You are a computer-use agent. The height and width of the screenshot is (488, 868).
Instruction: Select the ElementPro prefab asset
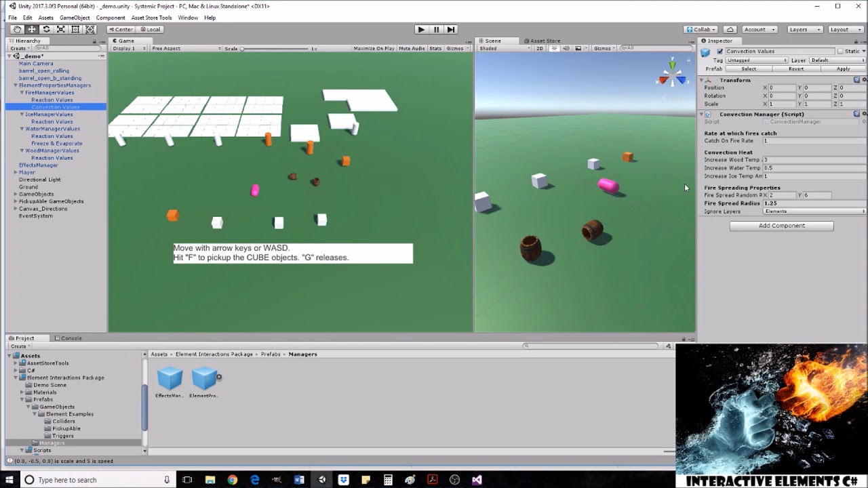204,382
